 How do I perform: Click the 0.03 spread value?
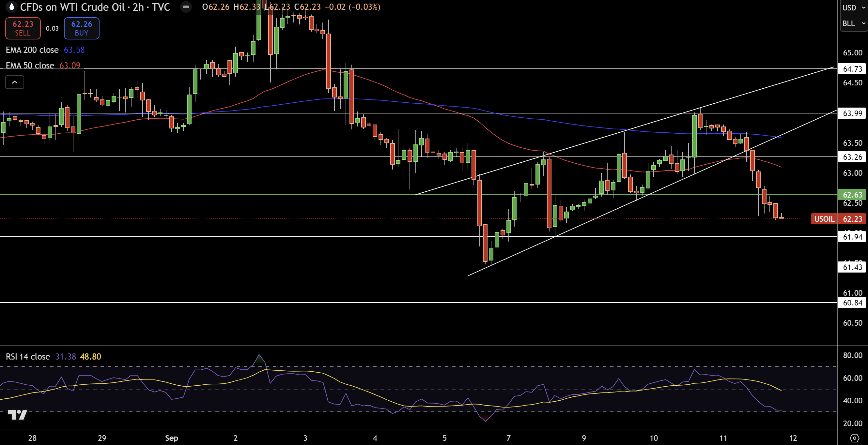tap(52, 28)
